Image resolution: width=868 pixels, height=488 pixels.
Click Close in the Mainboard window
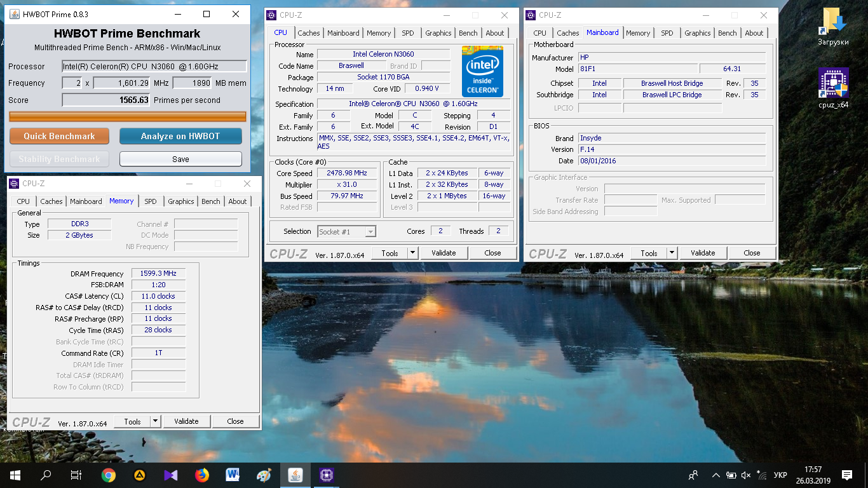[752, 253]
